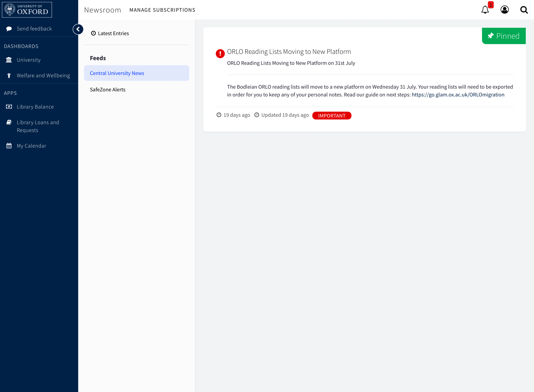Click the clock icon beside Latest Entries
This screenshot has width=534, height=392.
(94, 33)
